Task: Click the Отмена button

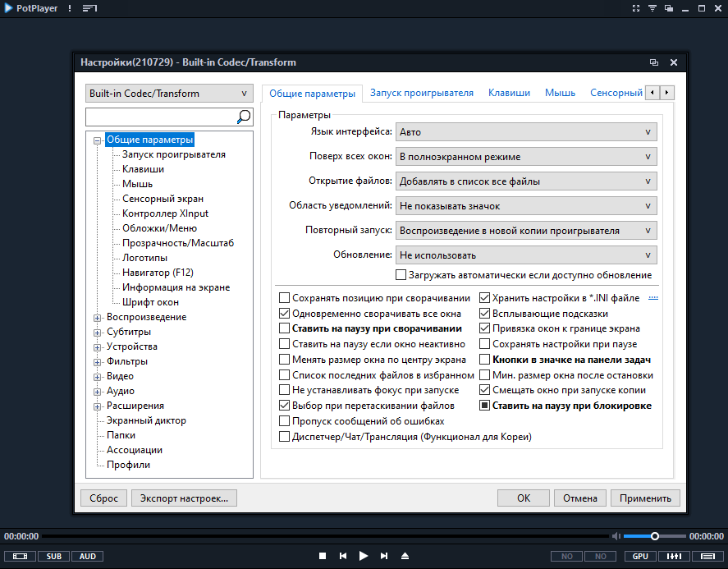Action: point(580,498)
